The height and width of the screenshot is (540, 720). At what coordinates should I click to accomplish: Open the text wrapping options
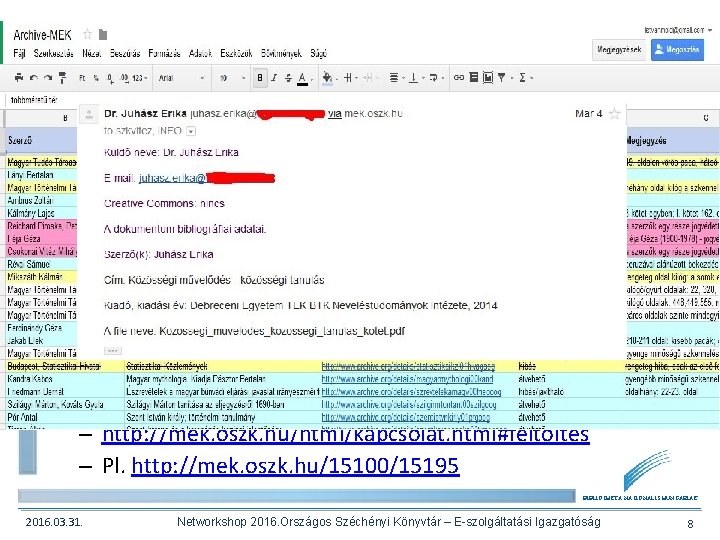coord(433,78)
